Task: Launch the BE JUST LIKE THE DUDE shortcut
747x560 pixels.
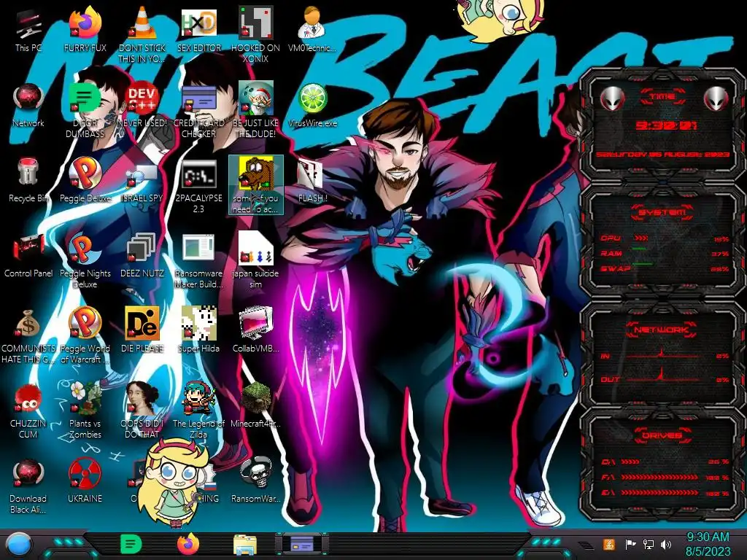Action: [255, 111]
